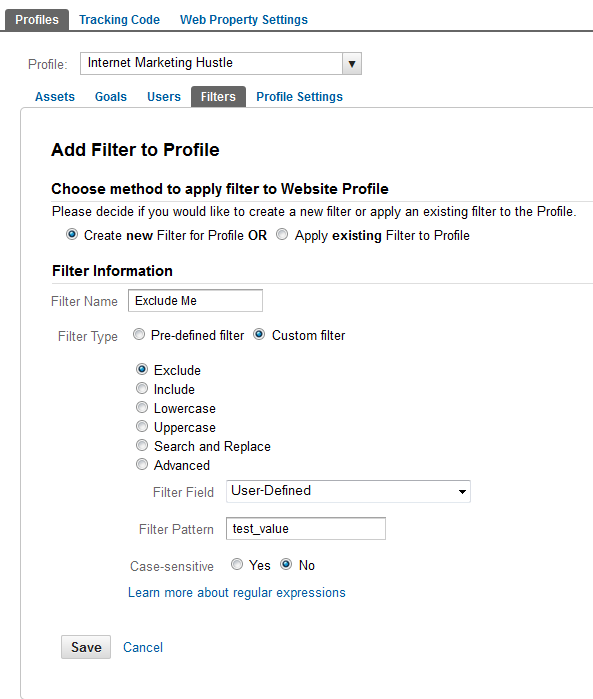
Task: Click the Cancel link
Action: (143, 647)
